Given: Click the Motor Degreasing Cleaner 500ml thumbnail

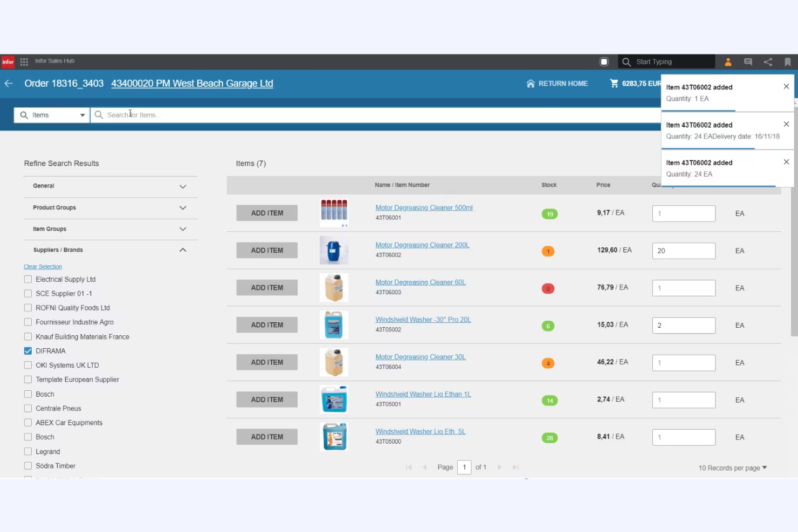Looking at the screenshot, I should coord(334,213).
